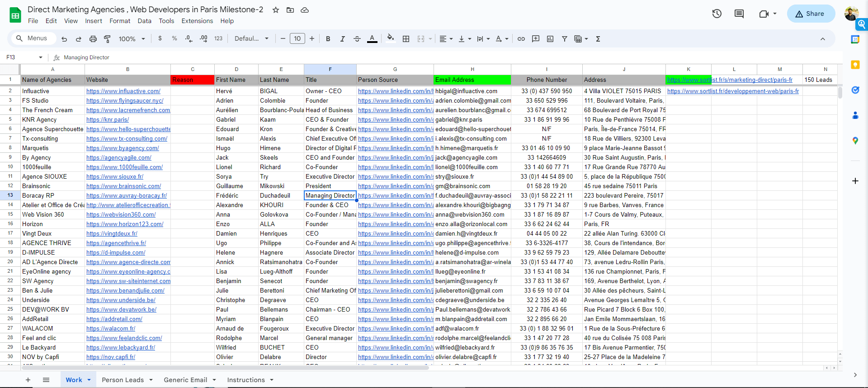The width and height of the screenshot is (868, 388).
Task: Open horizontal align dropdown
Action: [446, 39]
